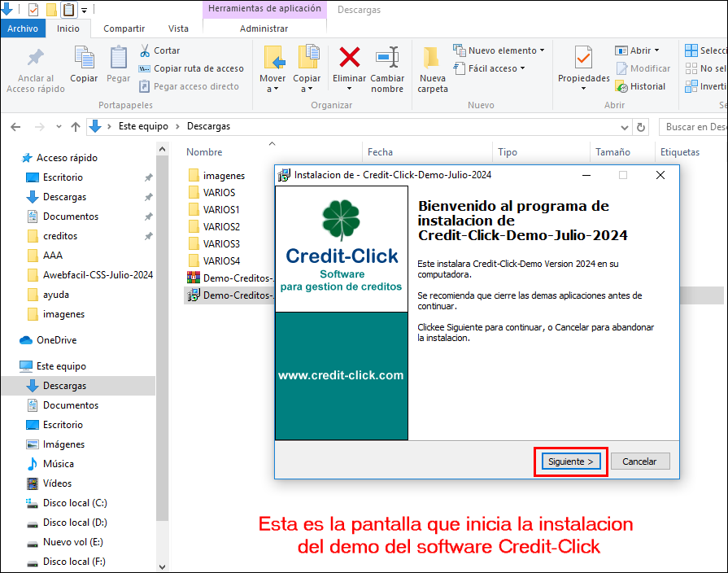Click the up-arrow navigation button in address bar
728x573 pixels.
point(76,127)
